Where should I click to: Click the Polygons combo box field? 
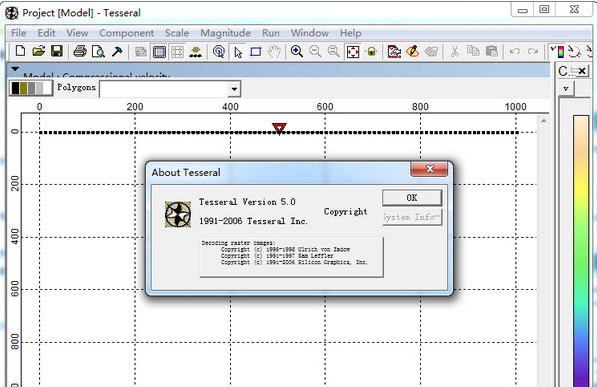[170, 89]
